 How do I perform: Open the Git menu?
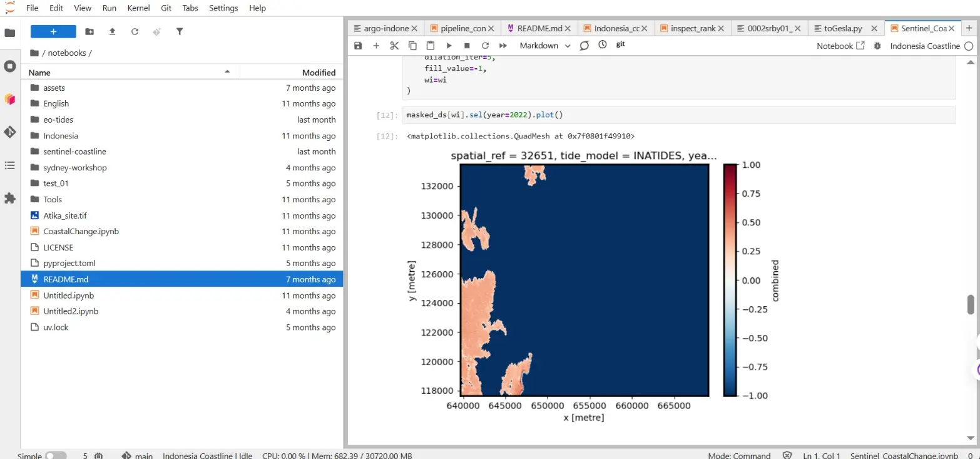tap(166, 8)
